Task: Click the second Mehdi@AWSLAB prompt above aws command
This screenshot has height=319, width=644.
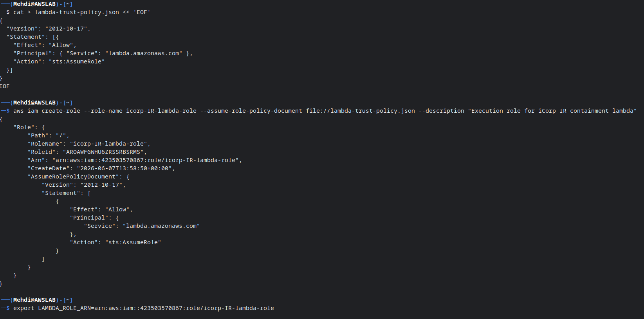Action: point(34,103)
